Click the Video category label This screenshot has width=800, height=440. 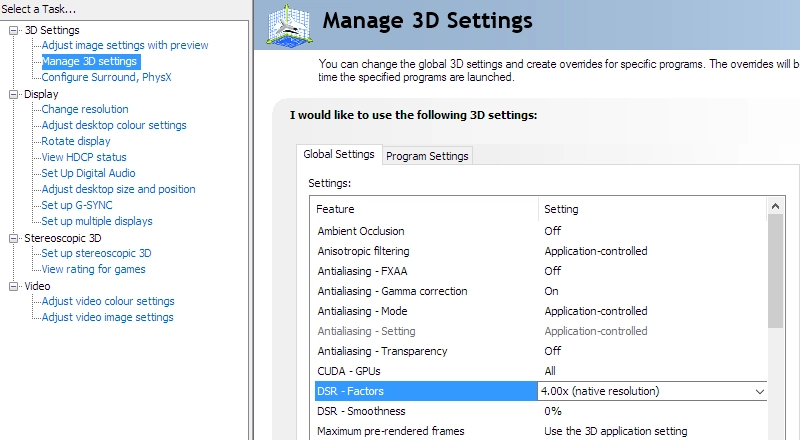point(37,286)
